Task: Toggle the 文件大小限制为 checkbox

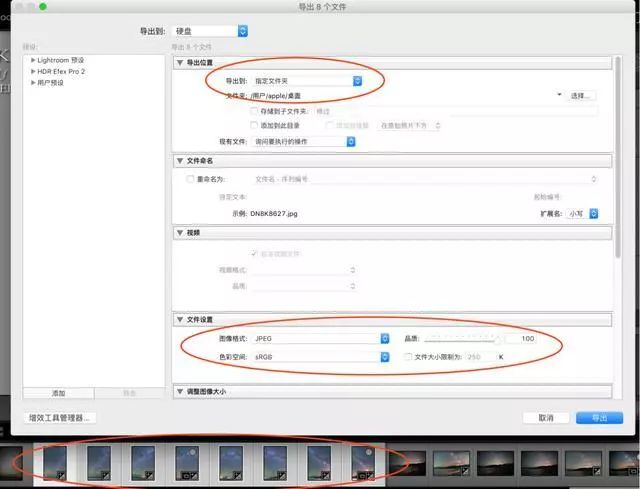Action: [408, 357]
